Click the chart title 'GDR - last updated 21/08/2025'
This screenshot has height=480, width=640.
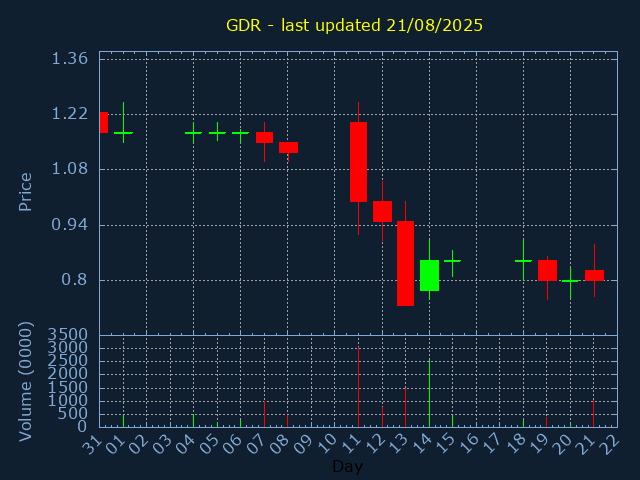354,25
